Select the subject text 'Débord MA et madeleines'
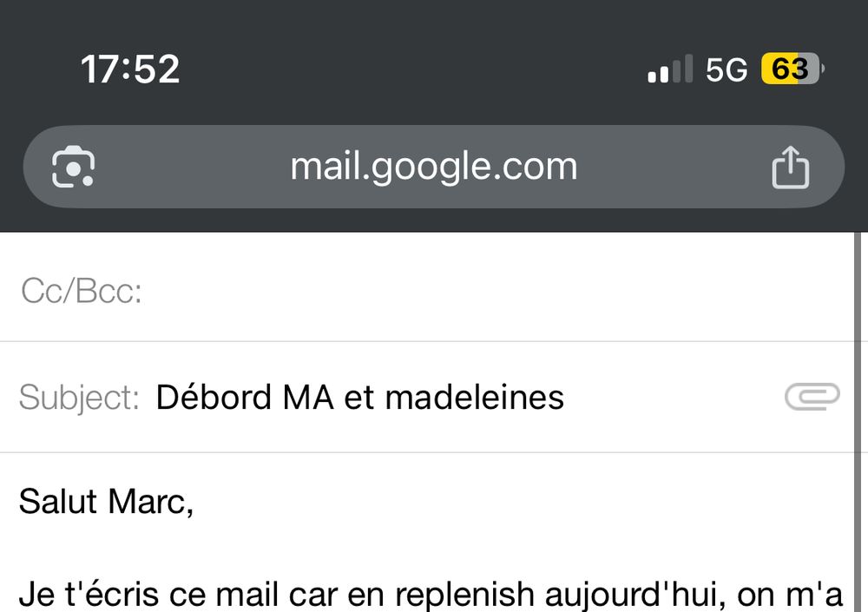Image resolution: width=868 pixels, height=612 pixels. [x=359, y=397]
